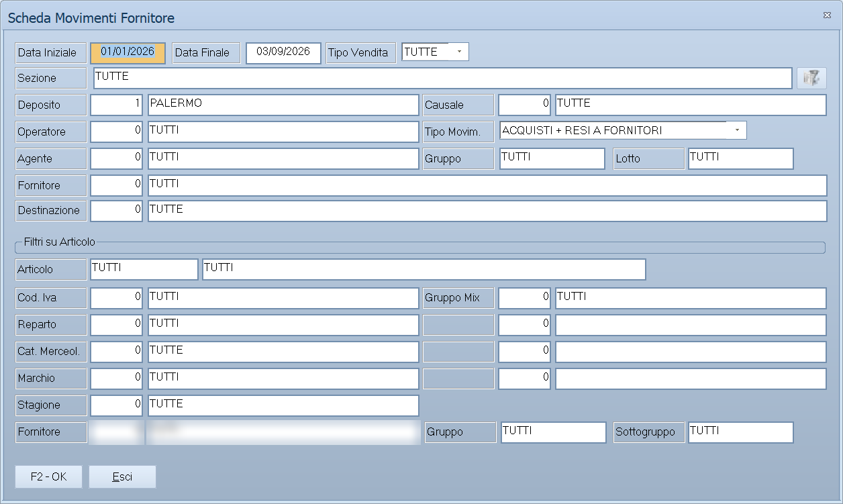This screenshot has width=843, height=504.
Task: Close the Scheda Movimenti Fornitore window
Action: coord(826,15)
